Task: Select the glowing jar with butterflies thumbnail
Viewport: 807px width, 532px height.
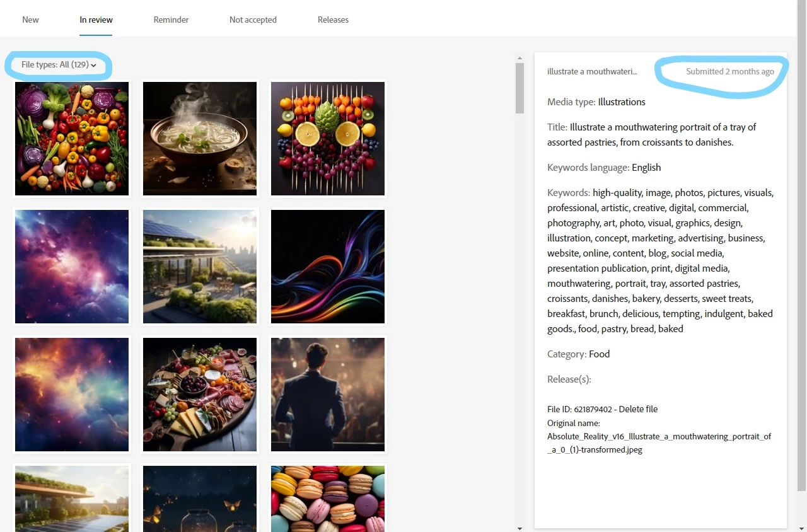Action: pyautogui.click(x=200, y=499)
